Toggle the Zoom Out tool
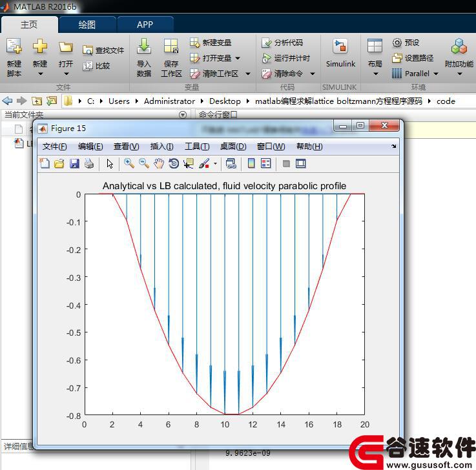The height and width of the screenshot is (470, 476). coord(144,163)
